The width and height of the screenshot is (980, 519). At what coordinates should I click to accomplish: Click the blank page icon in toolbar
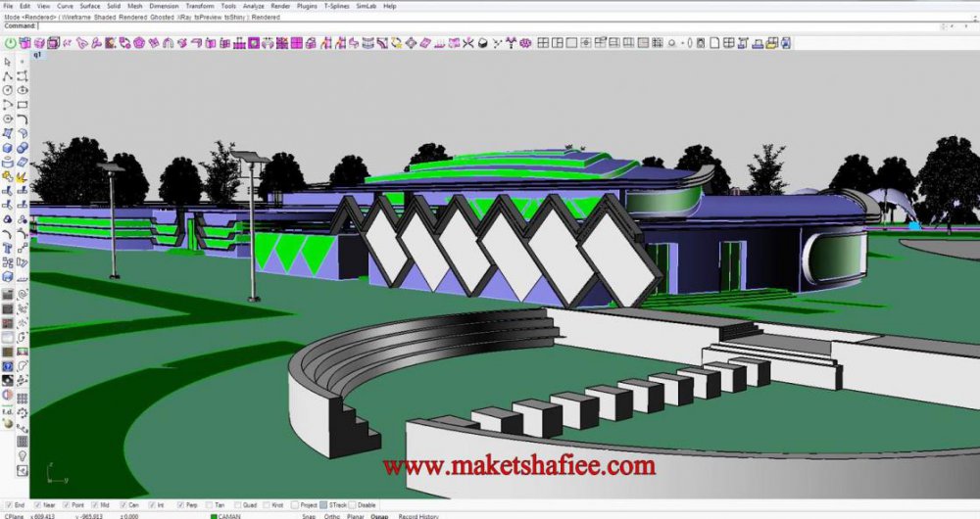(x=714, y=43)
